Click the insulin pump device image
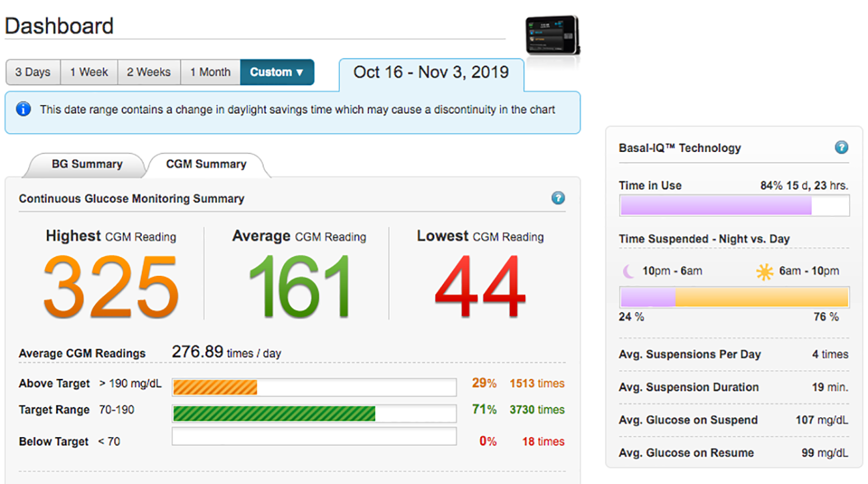Screen dimensions: 868x484 (x=553, y=35)
